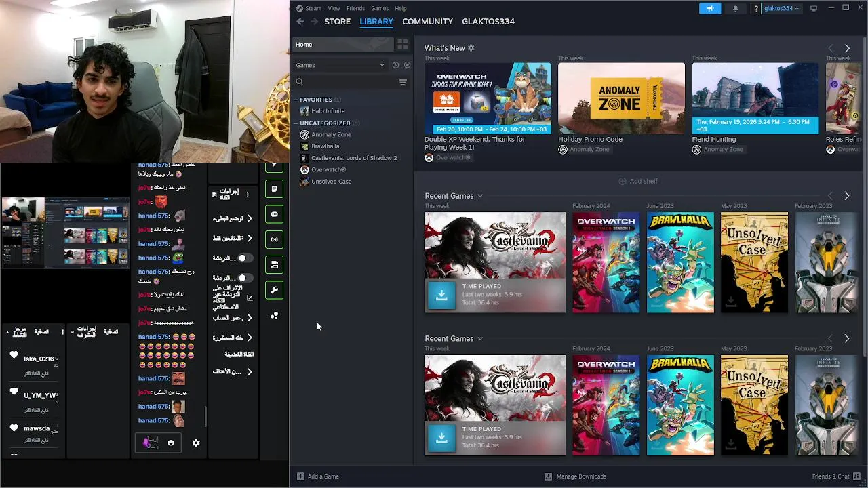The image size is (868, 488).
Task: Toggle the second chat switch in channel actions
Action: (x=245, y=278)
